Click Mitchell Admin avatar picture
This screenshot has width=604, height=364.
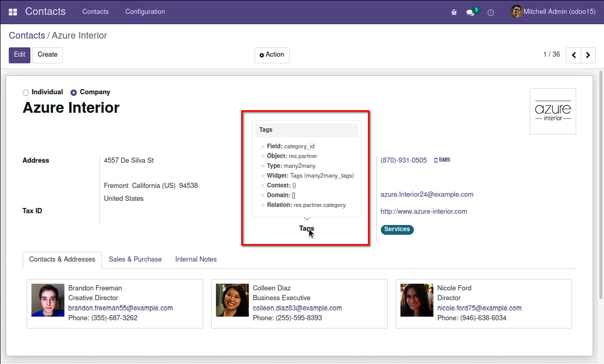516,11
